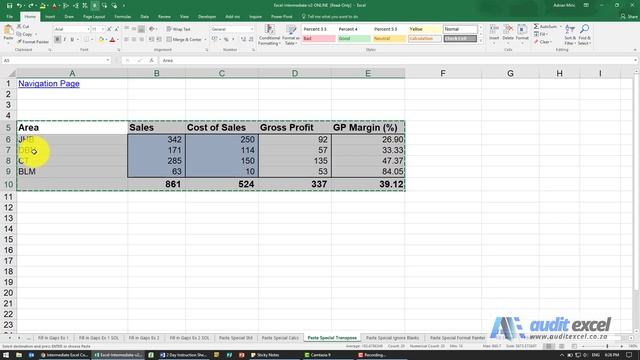Image resolution: width=640 pixels, height=360 pixels.
Task: Click the Orientation text-angle icon
Action: (152, 29)
